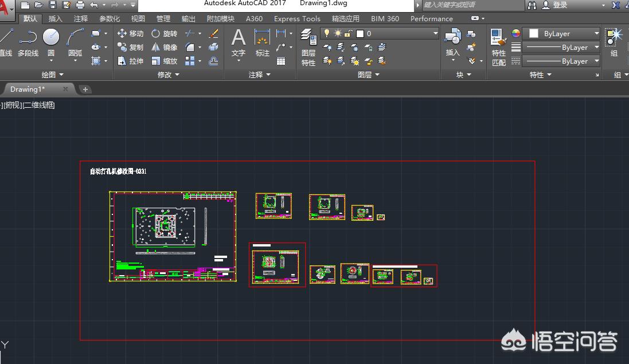
Task: Choose the Offset tool icon
Action: pos(214,61)
